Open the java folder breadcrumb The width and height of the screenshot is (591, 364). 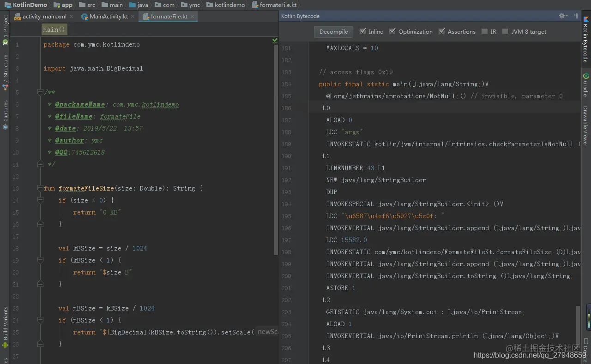[x=139, y=5]
